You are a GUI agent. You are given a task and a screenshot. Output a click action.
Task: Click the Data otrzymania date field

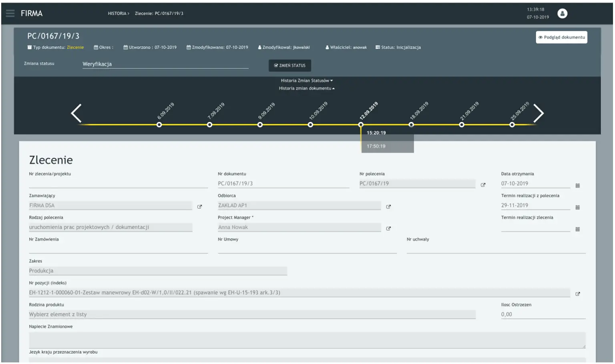535,183
